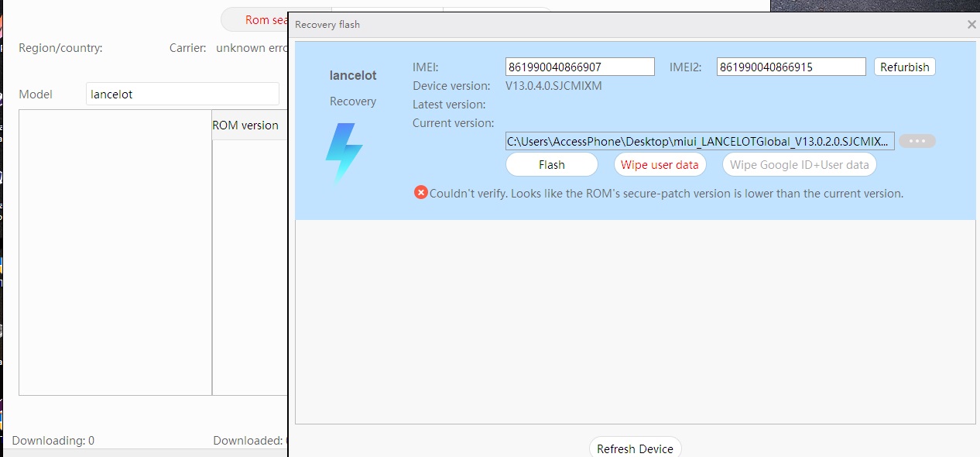Click the Flash button

pos(551,164)
